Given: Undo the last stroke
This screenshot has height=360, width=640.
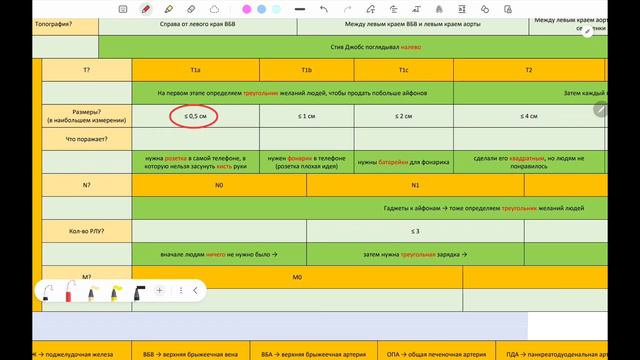Looking at the screenshot, I should [324, 9].
